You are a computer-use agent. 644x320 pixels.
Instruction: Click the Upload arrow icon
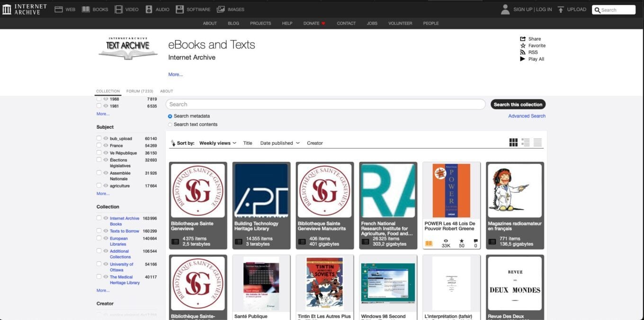coord(561,9)
